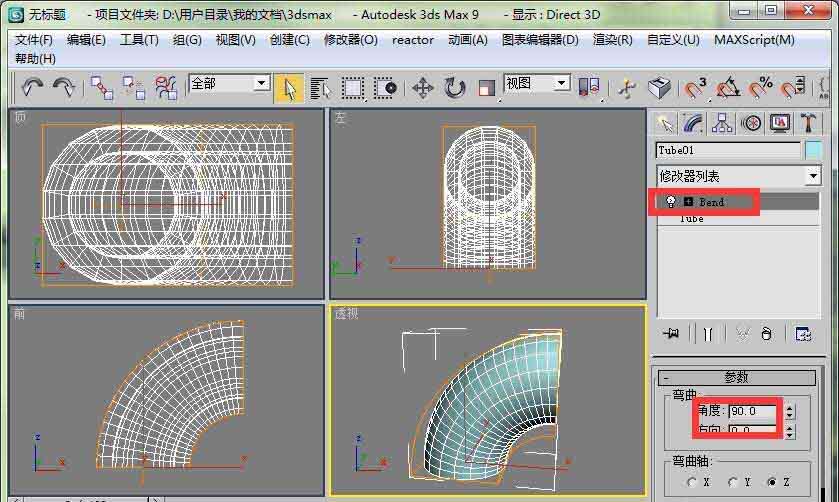This screenshot has height=502, width=839.
Task: Open the Utilities hammer panel icon
Action: tap(808, 123)
